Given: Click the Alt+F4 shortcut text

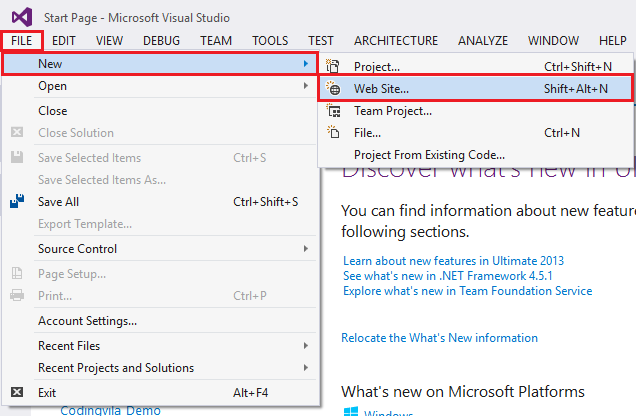Looking at the screenshot, I should pos(250,392).
